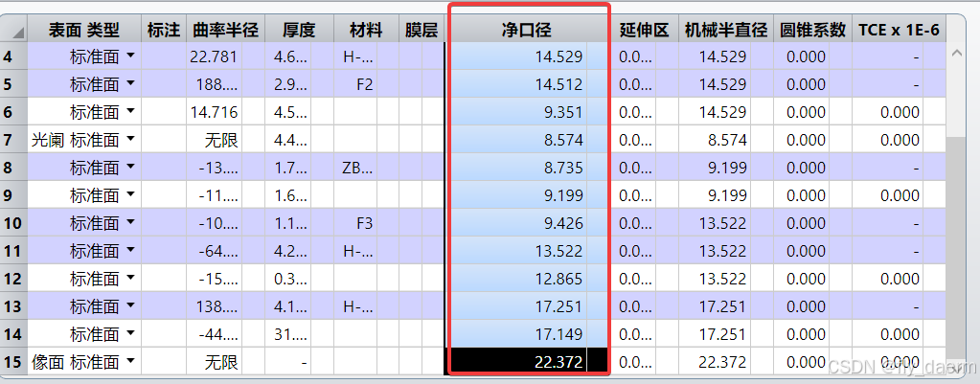Image resolution: width=980 pixels, height=384 pixels.
Task: Open surface type dropdown in row 14
Action: click(x=130, y=333)
